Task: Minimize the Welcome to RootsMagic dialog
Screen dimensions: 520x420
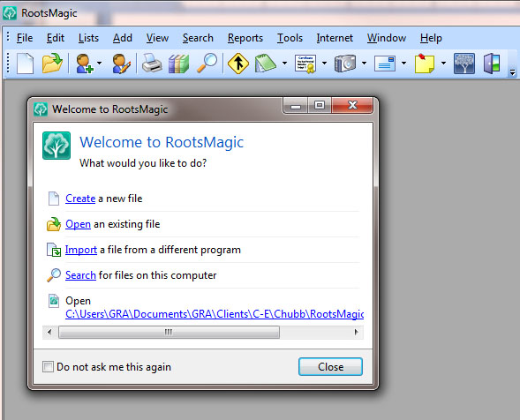Action: click(x=296, y=105)
